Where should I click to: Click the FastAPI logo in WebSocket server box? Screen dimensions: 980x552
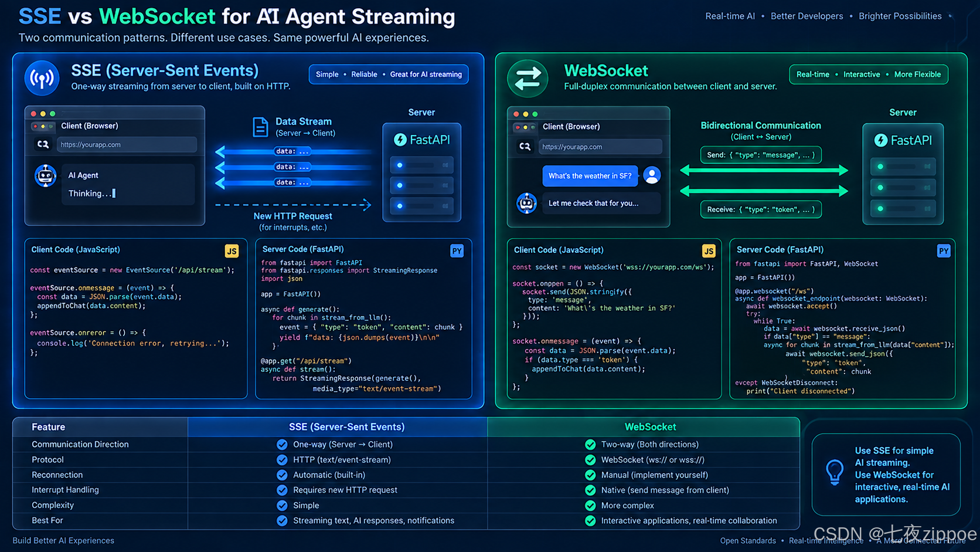[x=903, y=140]
